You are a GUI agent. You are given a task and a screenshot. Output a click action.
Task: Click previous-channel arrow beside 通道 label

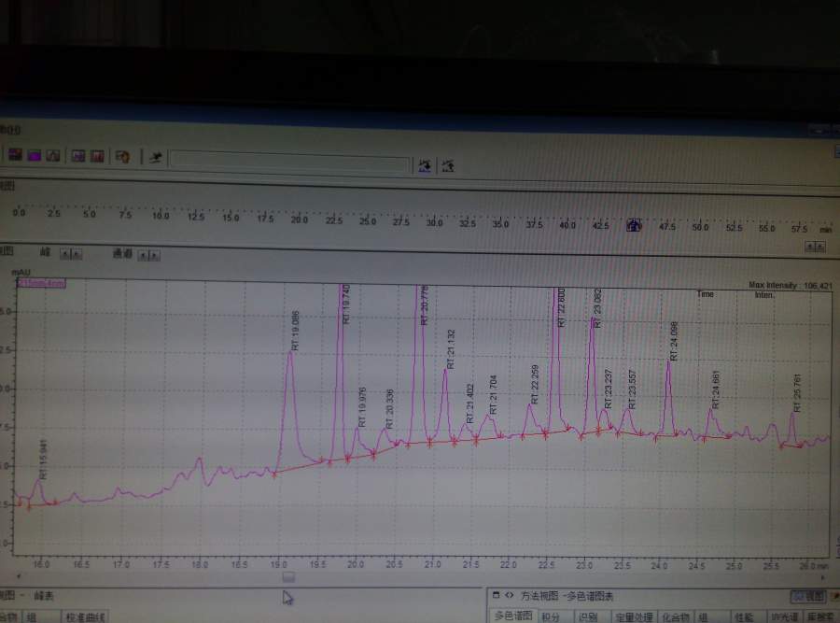pyautogui.click(x=143, y=255)
